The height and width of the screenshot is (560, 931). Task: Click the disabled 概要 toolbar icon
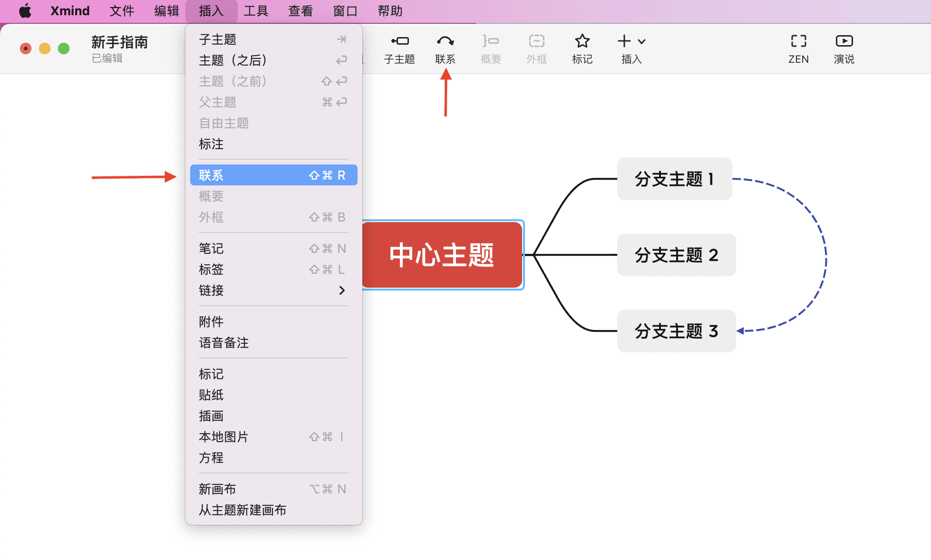click(490, 48)
